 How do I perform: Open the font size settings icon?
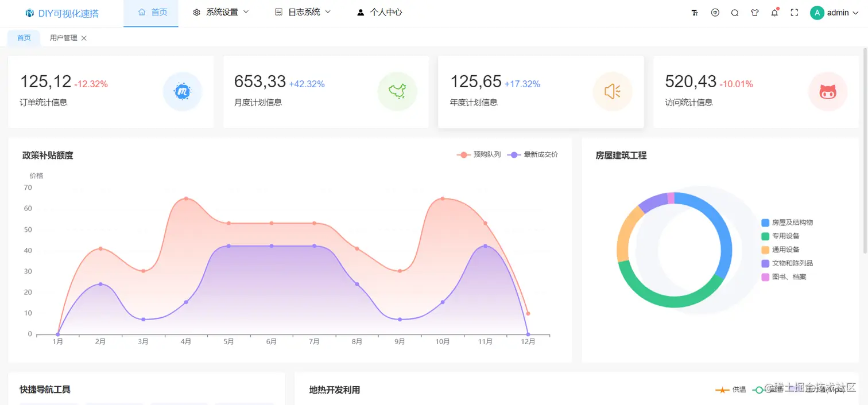coord(695,13)
